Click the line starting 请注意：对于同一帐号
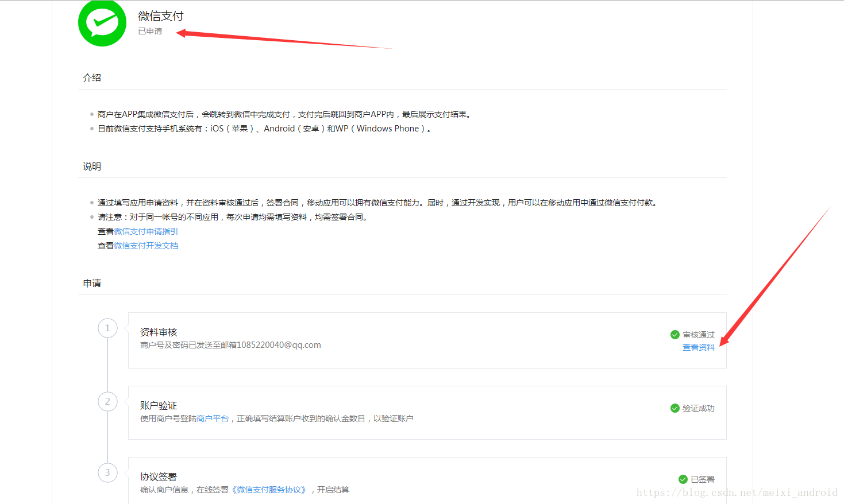The width and height of the screenshot is (844, 504). click(x=233, y=217)
